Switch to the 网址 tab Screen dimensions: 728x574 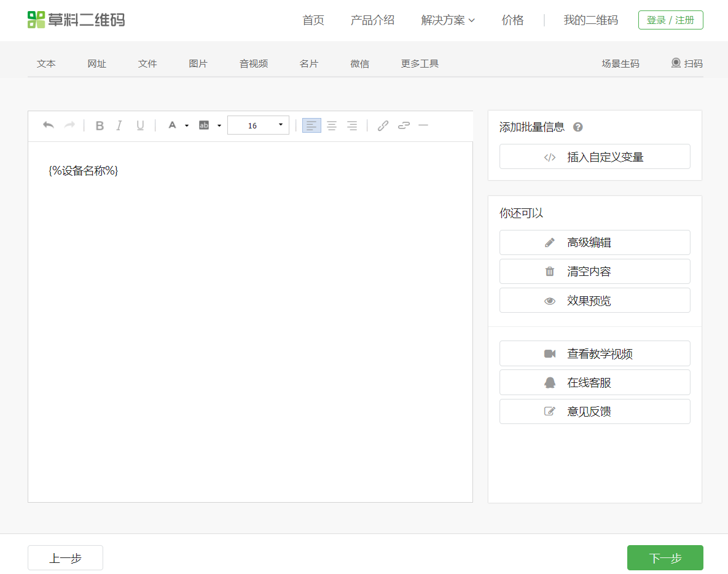pos(96,63)
